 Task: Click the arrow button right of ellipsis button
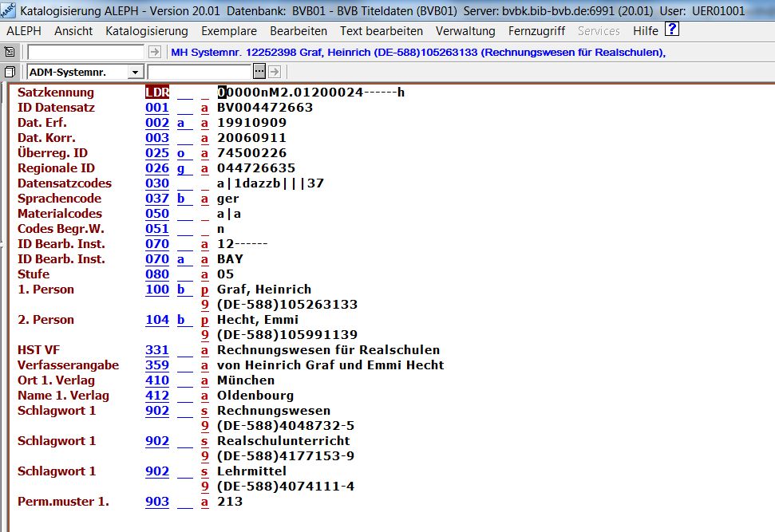[275, 72]
